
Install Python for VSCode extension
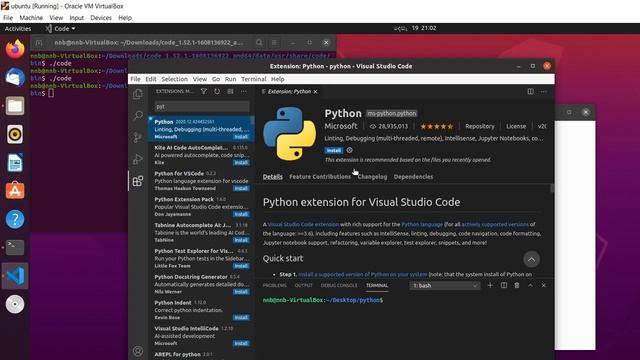point(241,188)
